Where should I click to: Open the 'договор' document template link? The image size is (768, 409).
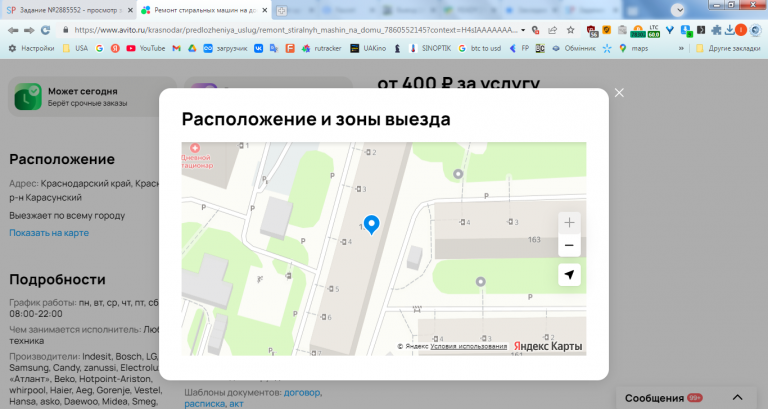[x=302, y=392]
